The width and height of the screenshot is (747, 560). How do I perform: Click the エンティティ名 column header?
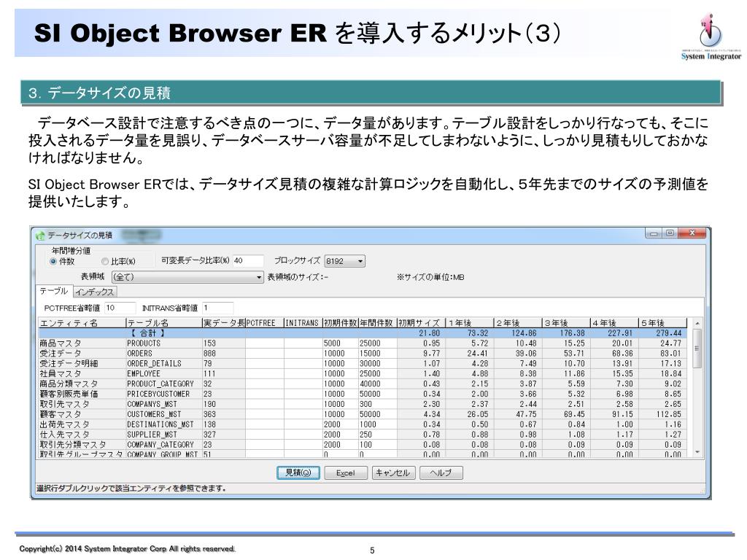click(x=82, y=323)
